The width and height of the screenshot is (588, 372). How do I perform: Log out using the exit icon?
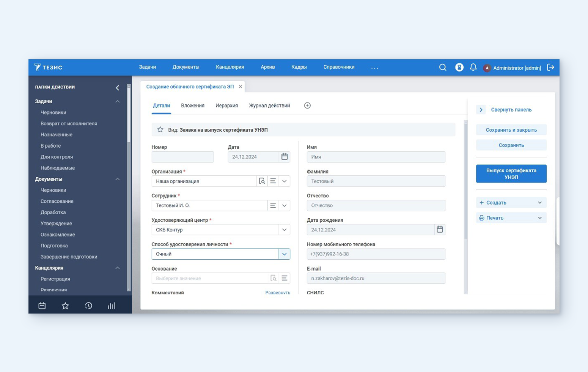pos(550,68)
